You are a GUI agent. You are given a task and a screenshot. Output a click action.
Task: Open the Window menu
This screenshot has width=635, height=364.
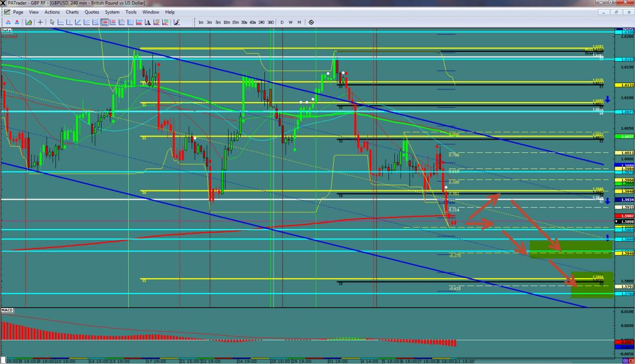[151, 12]
